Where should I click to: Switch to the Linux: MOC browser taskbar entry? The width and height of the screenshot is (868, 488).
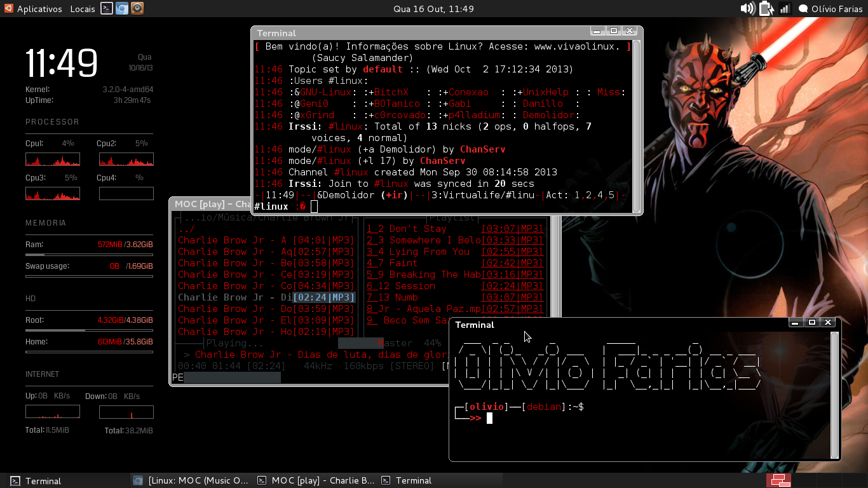click(x=191, y=480)
